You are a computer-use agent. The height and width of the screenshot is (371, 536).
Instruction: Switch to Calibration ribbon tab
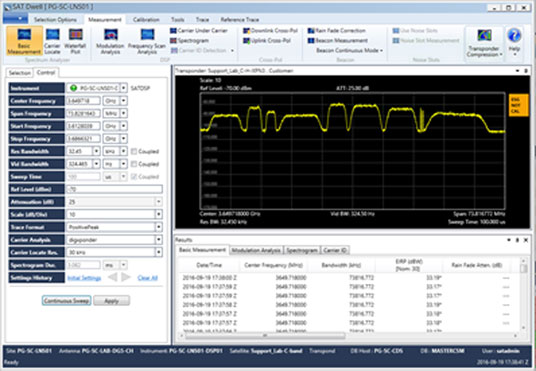[146, 19]
